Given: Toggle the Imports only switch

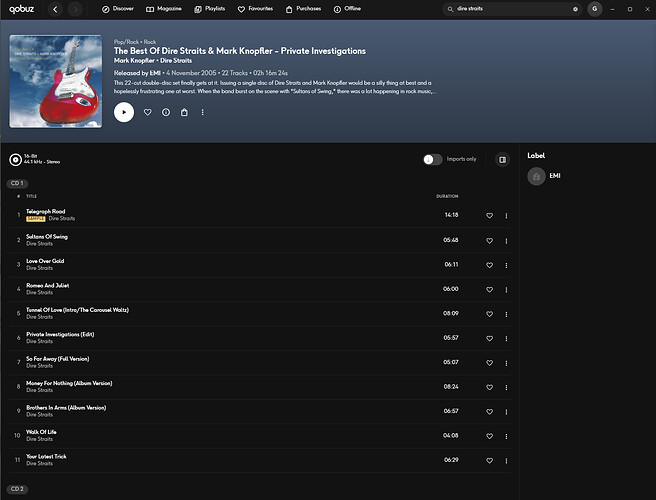Looking at the screenshot, I should 433,159.
